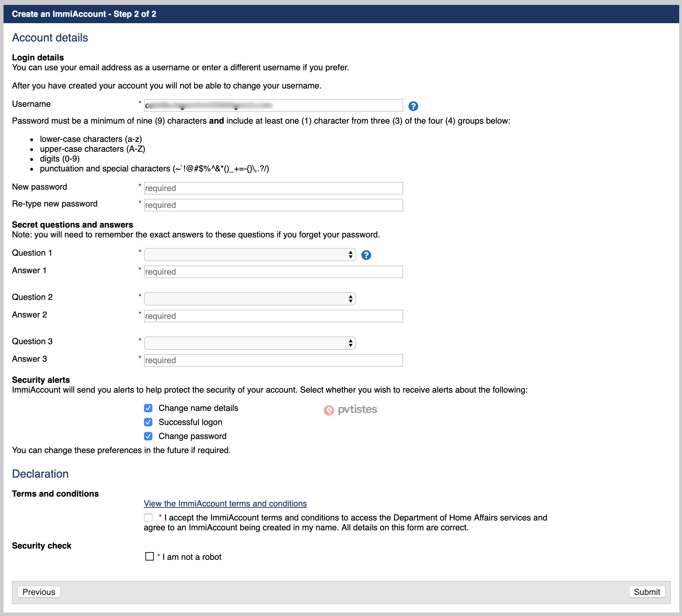Screen dimensions: 682x616
Task: Click 'lower-case characters (a-z)' bullet
Action: (91, 139)
